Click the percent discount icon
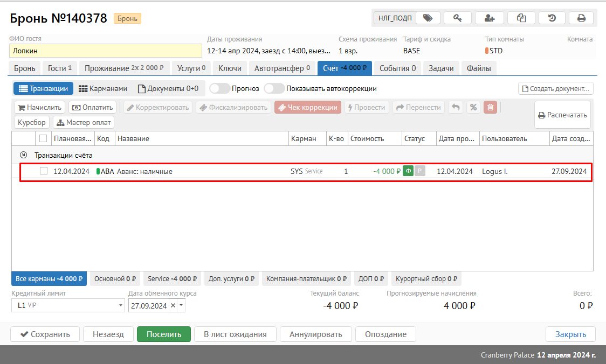 pyautogui.click(x=473, y=107)
